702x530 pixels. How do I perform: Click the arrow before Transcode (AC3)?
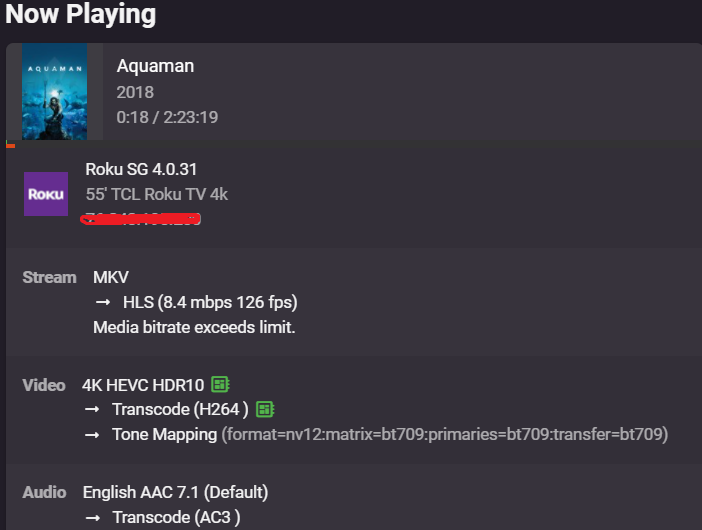click(92, 518)
